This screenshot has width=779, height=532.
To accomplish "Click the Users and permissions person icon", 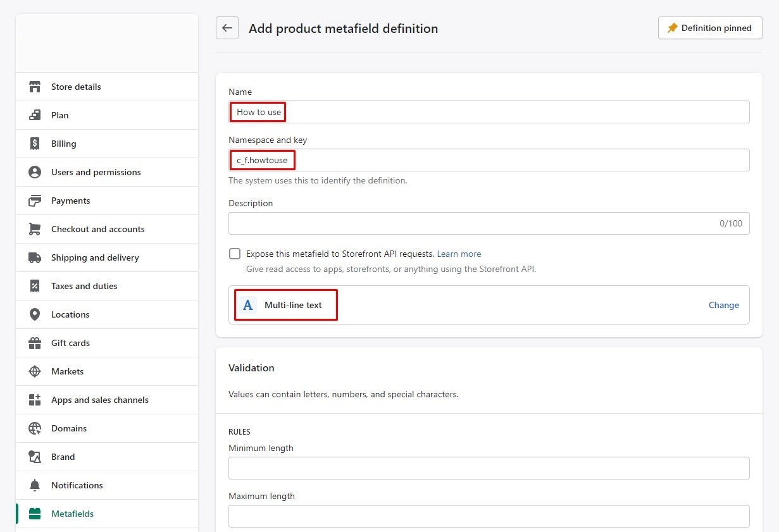I will point(35,172).
